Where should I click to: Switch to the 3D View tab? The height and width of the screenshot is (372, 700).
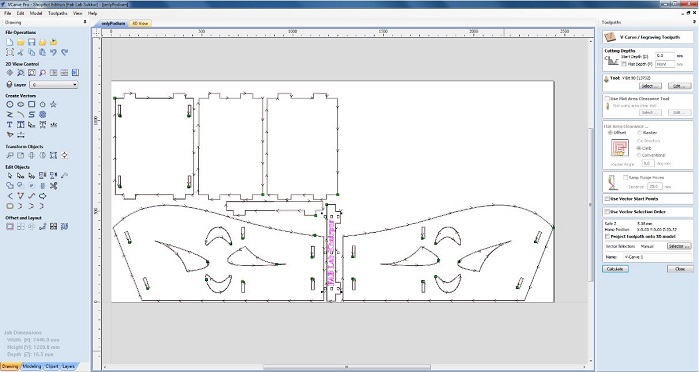[140, 23]
